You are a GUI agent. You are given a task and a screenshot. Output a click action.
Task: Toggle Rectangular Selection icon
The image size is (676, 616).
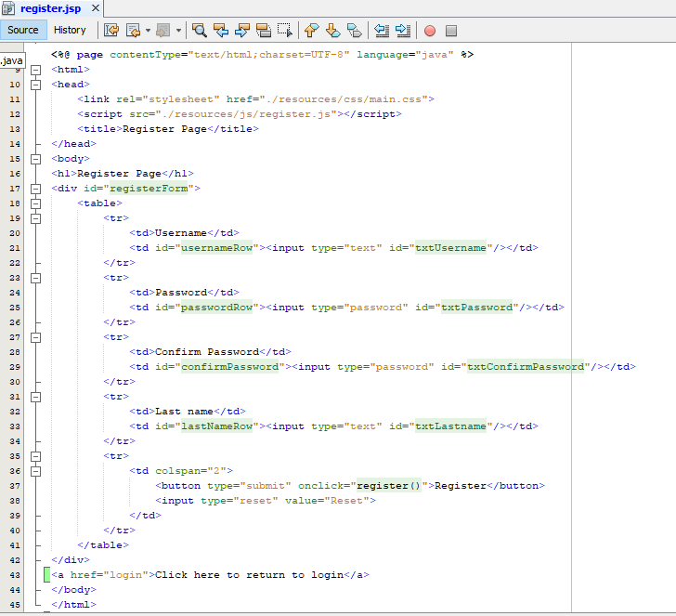284,30
